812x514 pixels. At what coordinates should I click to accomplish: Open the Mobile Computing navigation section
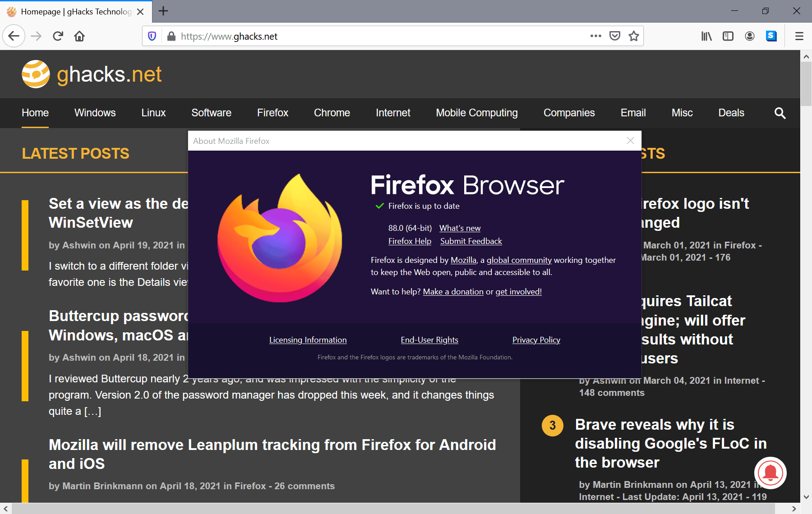pyautogui.click(x=476, y=113)
